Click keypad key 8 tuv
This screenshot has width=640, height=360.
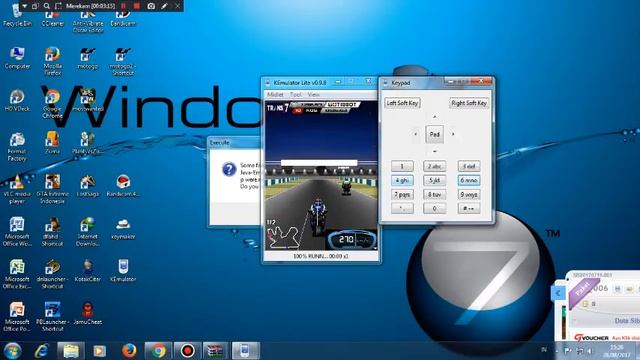434,195
